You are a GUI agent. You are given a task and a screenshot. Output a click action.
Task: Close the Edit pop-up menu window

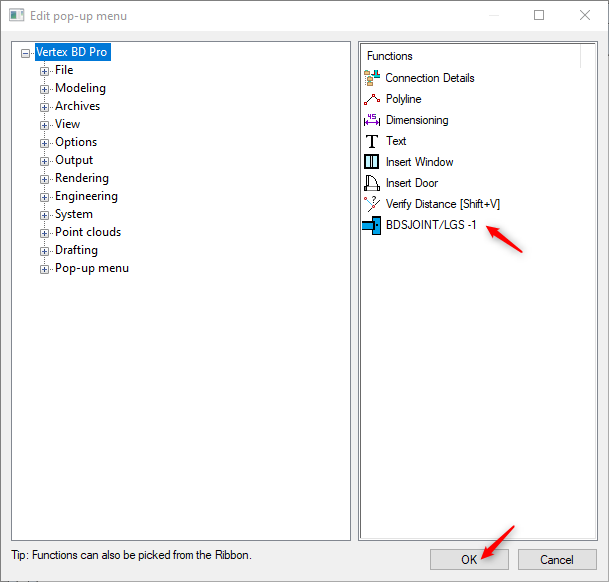(x=585, y=15)
